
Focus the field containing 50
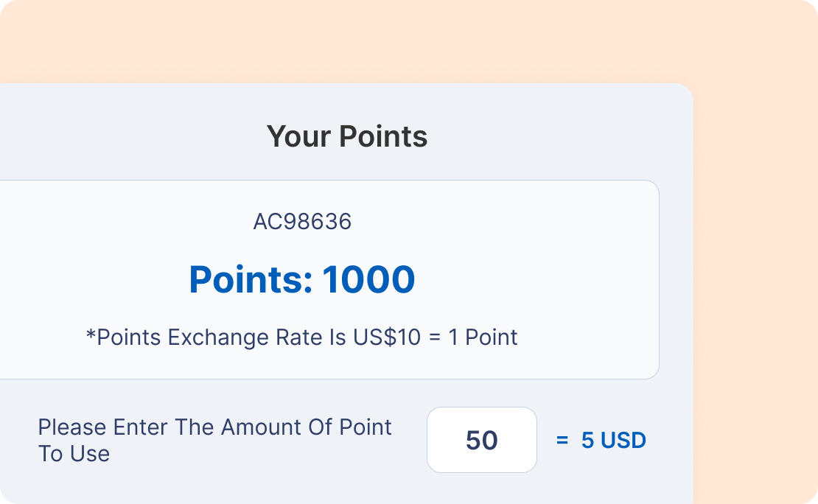point(482,440)
